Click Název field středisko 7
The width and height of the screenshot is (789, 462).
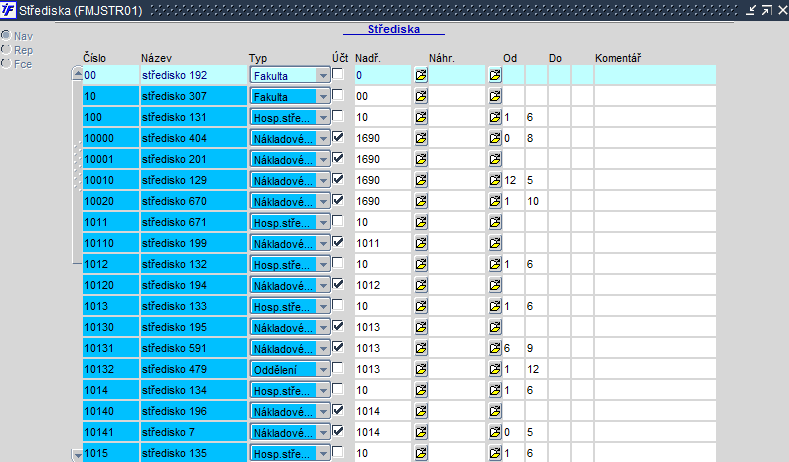pos(194,432)
